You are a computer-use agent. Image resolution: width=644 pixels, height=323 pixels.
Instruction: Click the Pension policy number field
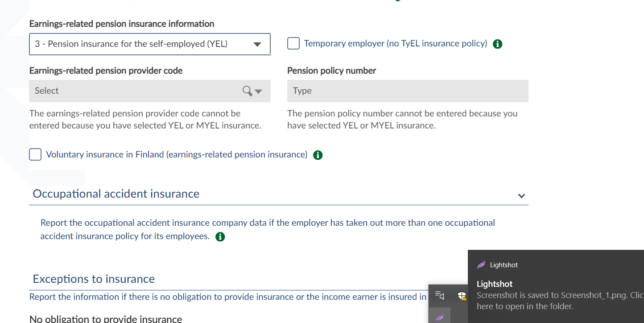click(408, 91)
